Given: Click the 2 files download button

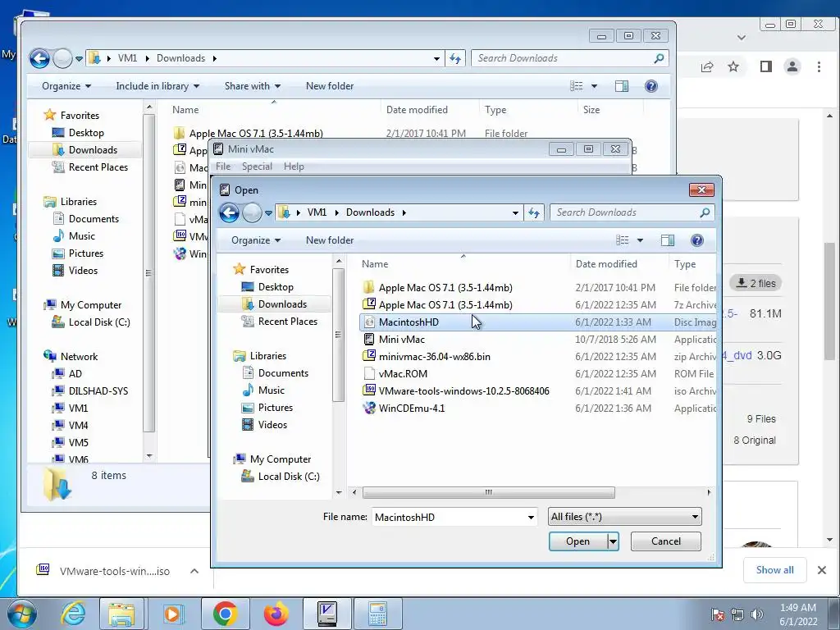Looking at the screenshot, I should click(756, 283).
